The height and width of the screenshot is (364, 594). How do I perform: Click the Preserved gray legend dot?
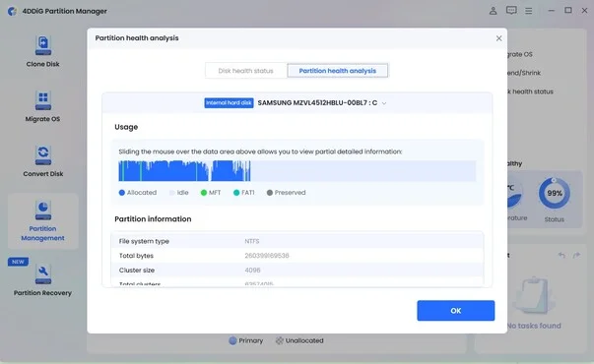[269, 193]
